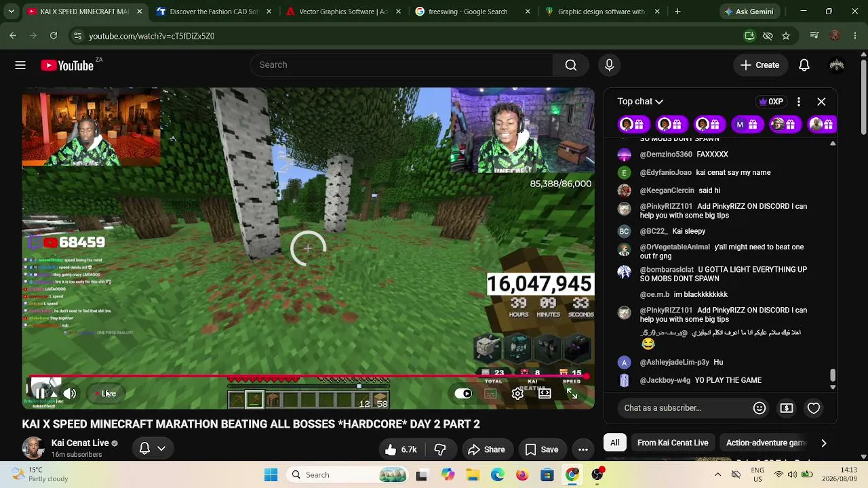Enter full screen video mode
The height and width of the screenshot is (488, 868).
pyautogui.click(x=572, y=393)
